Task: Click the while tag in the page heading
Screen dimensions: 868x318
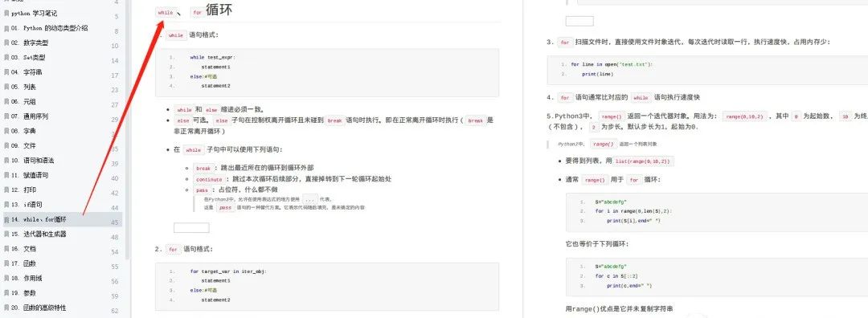Action: (166, 12)
